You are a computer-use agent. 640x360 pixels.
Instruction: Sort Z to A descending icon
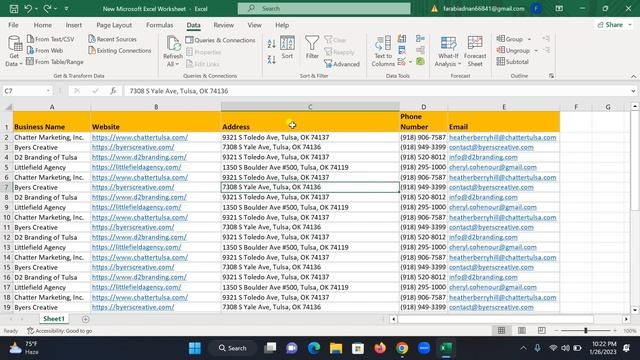point(271,60)
